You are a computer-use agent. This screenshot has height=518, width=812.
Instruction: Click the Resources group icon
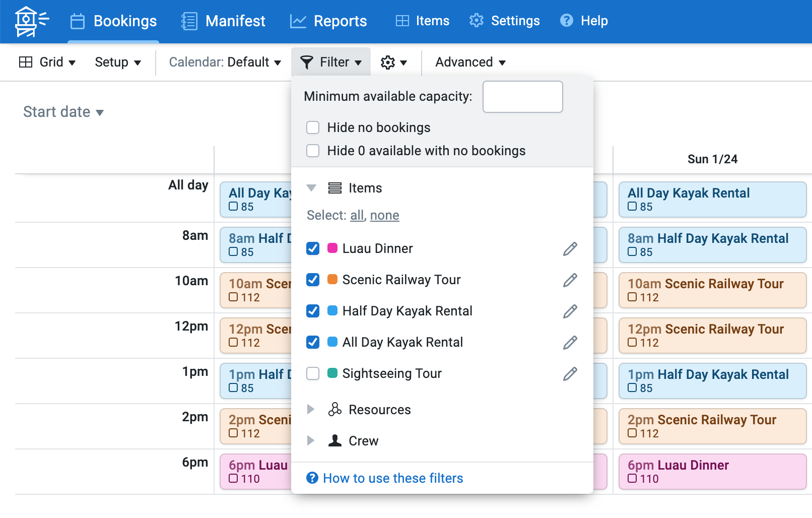335,410
